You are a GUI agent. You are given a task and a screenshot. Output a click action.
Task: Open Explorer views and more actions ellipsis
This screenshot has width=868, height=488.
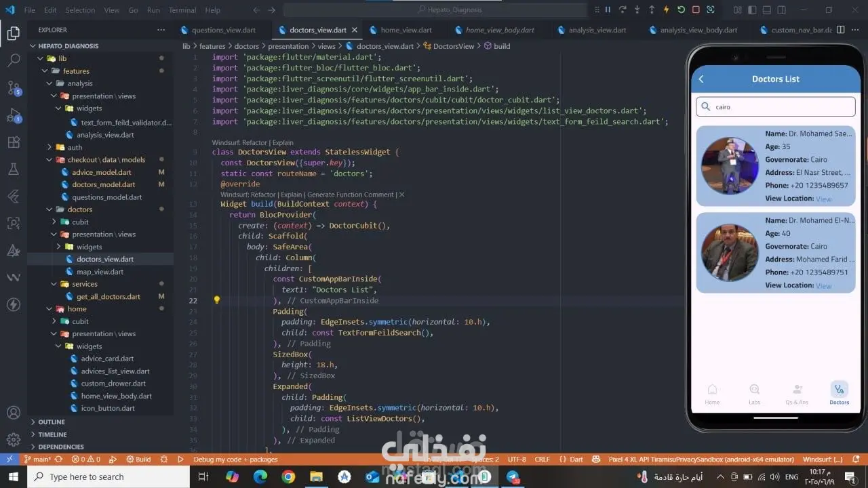point(161,30)
